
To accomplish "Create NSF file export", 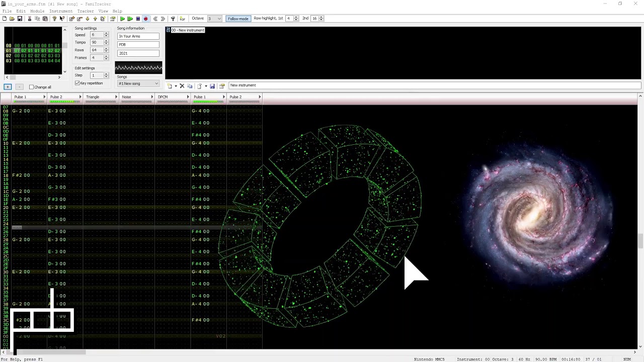I will 182,19.
